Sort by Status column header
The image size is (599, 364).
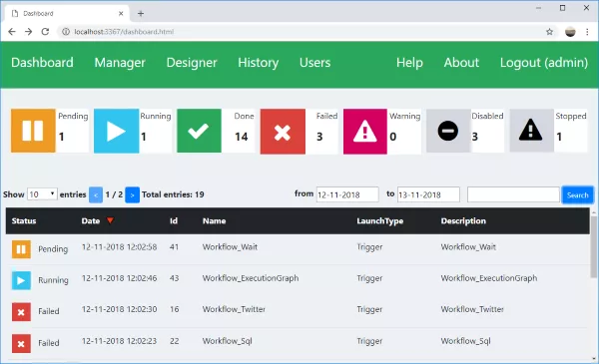24,221
